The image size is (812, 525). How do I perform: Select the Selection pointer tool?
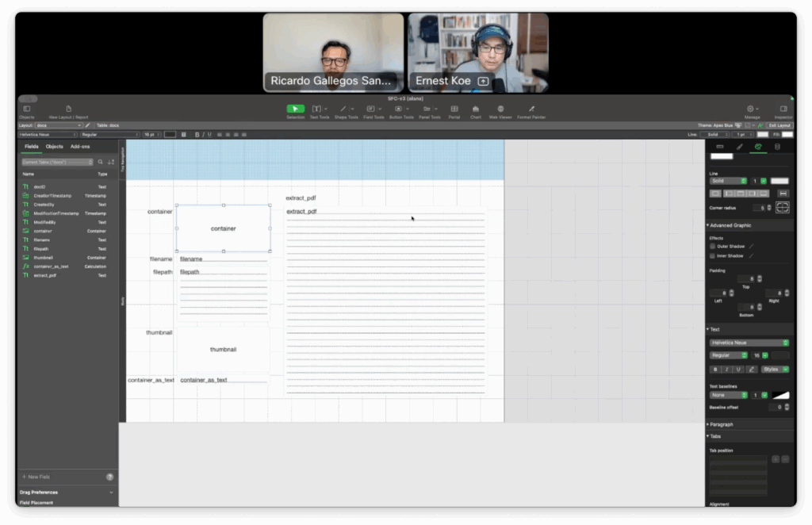295,109
